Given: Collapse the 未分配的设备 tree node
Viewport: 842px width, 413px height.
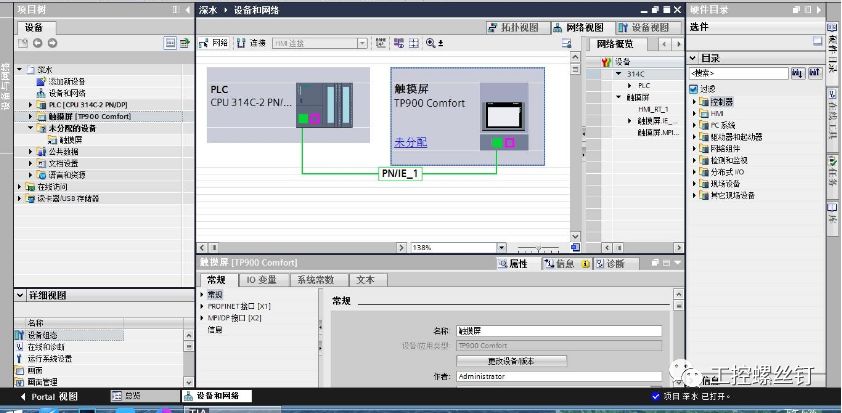Looking at the screenshot, I should (31, 128).
